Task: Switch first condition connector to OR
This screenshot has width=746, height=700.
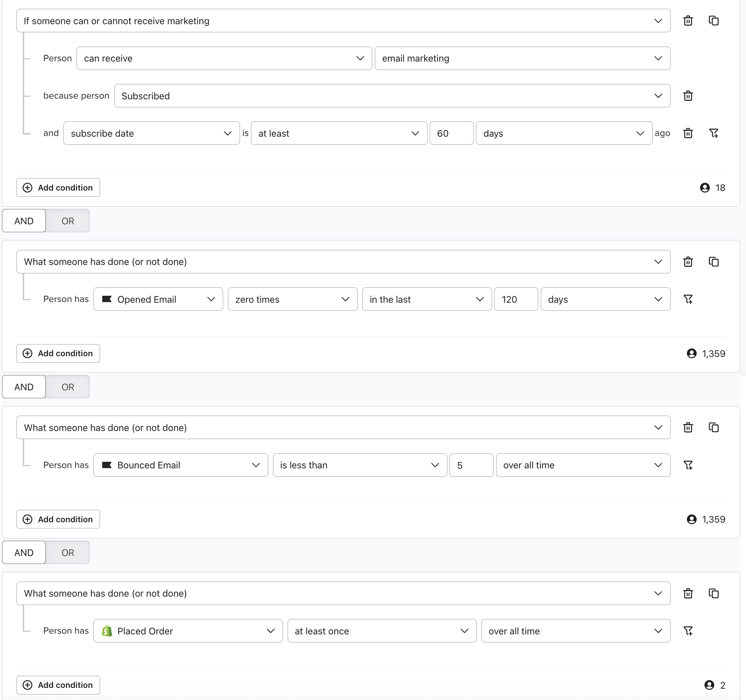Action: click(x=67, y=221)
